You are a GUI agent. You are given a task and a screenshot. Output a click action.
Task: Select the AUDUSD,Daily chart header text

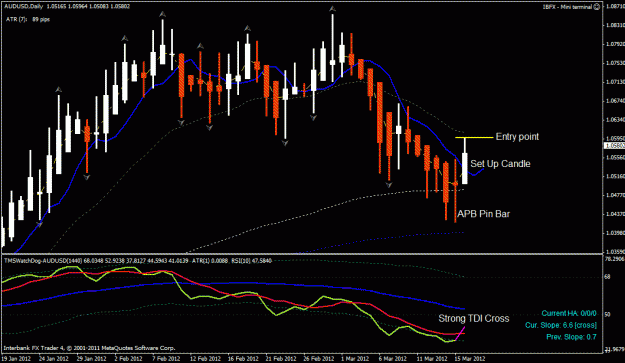pyautogui.click(x=67, y=6)
